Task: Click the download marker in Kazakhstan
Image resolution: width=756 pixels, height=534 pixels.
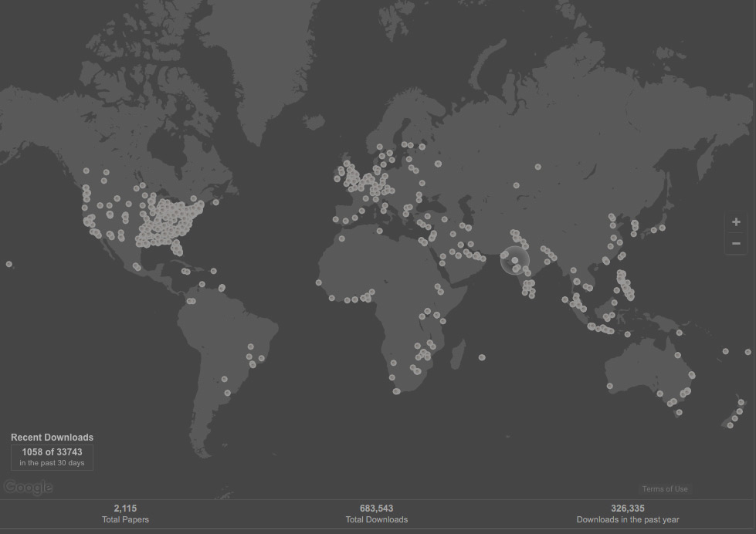Action: tap(517, 185)
